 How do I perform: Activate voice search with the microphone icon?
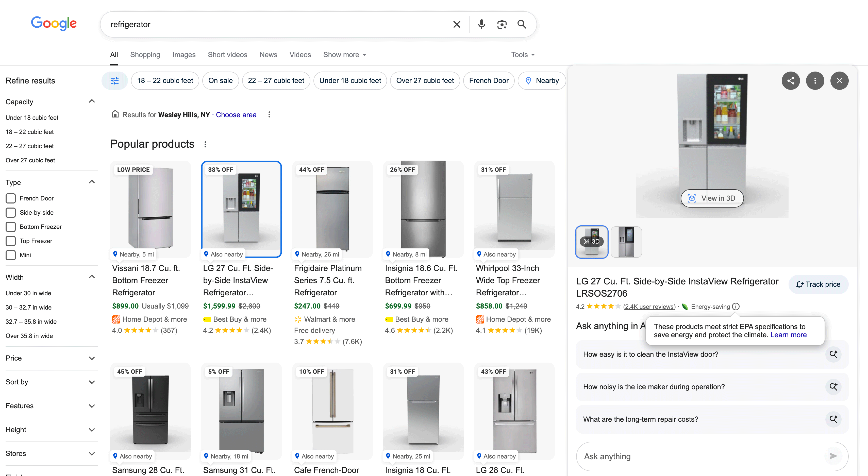(481, 24)
